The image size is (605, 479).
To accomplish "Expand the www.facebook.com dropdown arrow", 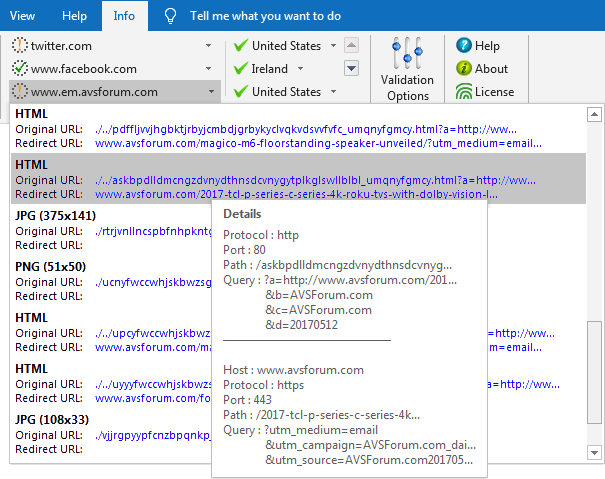I will pos(208,69).
